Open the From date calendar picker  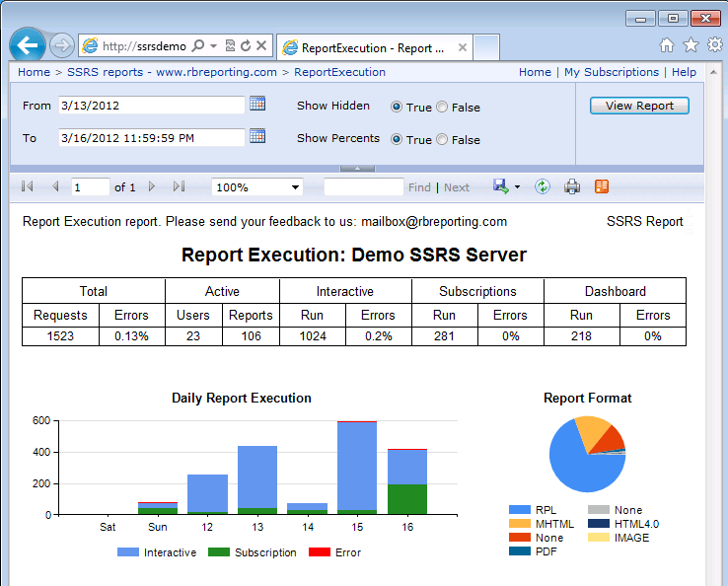point(257,103)
